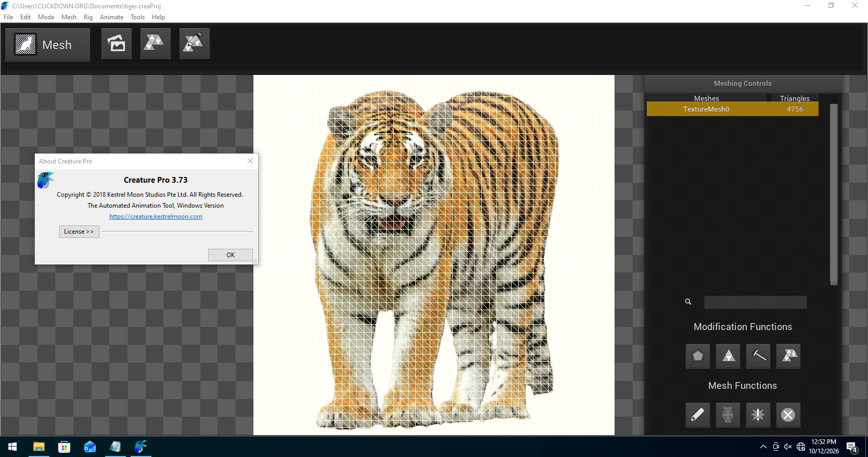This screenshot has height=457, width=868.
Task: Click the pentagon icon under Modification Functions
Action: click(x=697, y=356)
